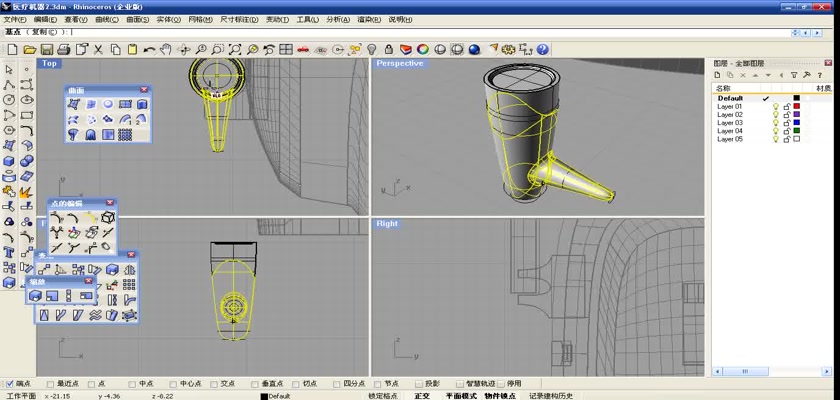Click the black Default layer color swatch
840x400 pixels.
pyautogui.click(x=797, y=98)
